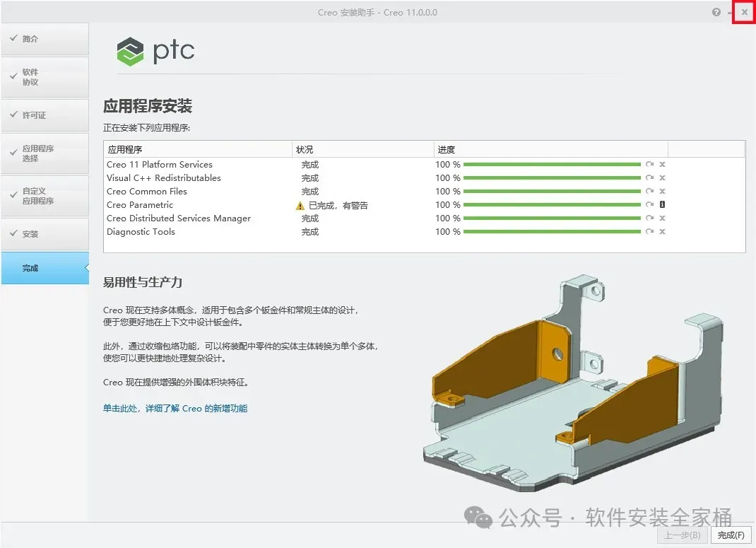This screenshot has width=756, height=548.
Task: Click the 100 % value for Creo Distributed Services Manager
Action: click(448, 218)
